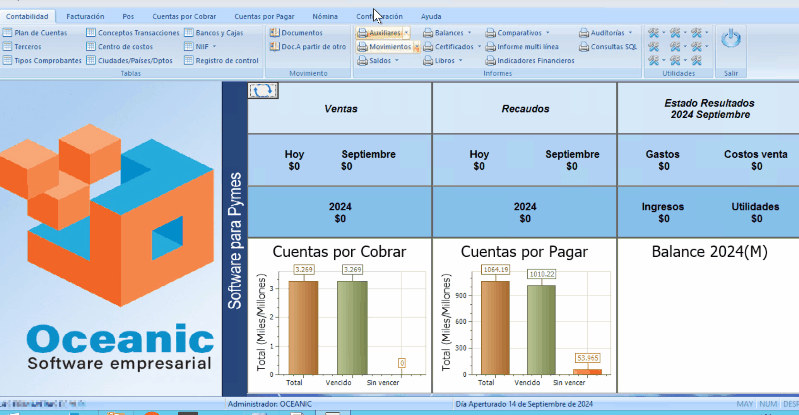
Task: Click Administrador: OCEANIC in status bar
Action: pos(270,404)
